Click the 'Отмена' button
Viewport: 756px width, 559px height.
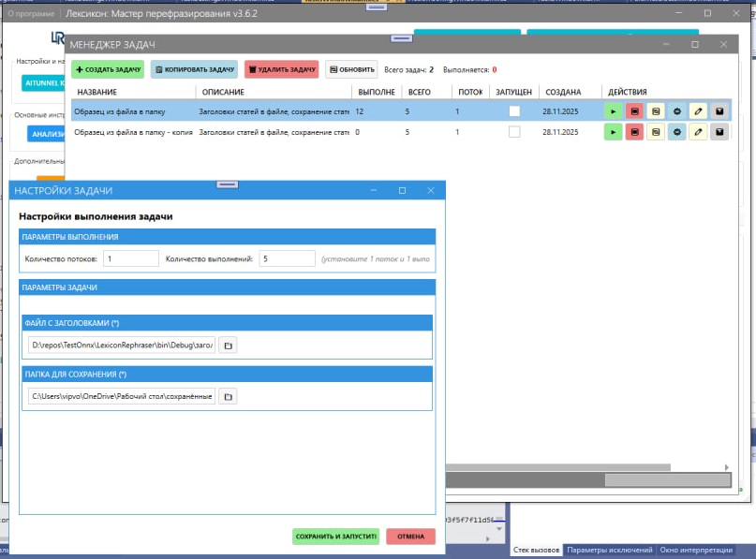[x=410, y=537]
